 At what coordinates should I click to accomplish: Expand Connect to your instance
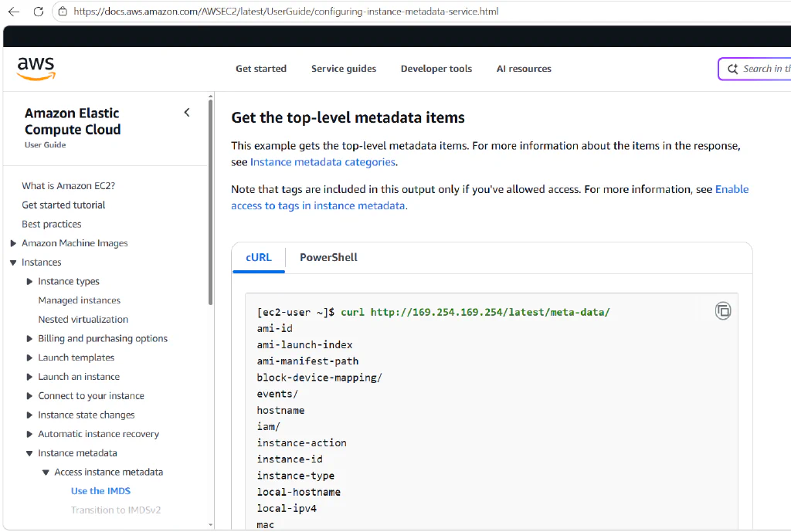(29, 396)
